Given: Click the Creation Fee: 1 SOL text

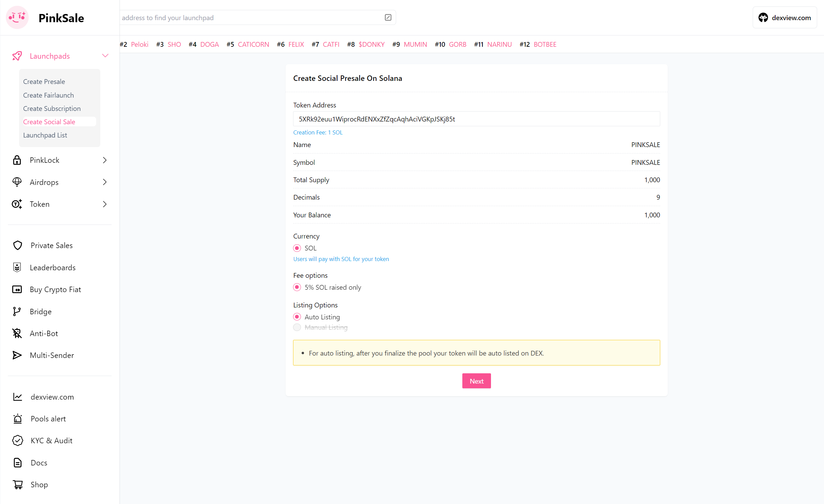Looking at the screenshot, I should [x=318, y=132].
